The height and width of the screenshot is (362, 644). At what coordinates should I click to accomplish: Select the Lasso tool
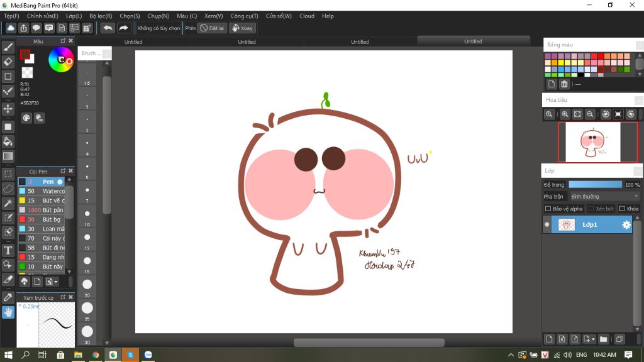pyautogui.click(x=8, y=189)
